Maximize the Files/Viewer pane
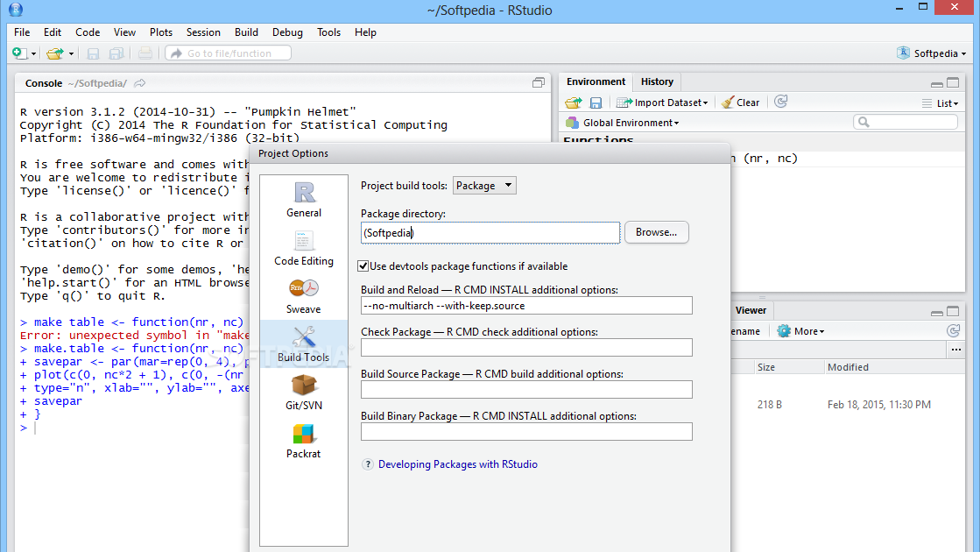980x552 pixels. click(x=953, y=311)
